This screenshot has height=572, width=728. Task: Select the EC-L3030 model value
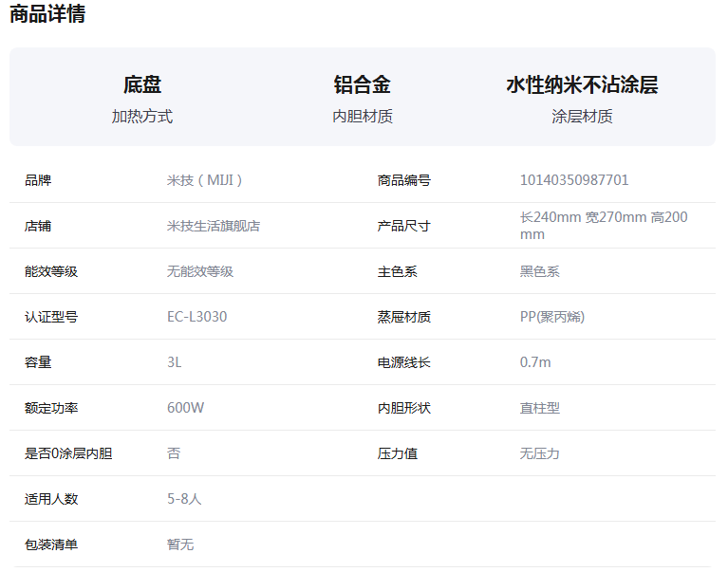[x=196, y=317]
